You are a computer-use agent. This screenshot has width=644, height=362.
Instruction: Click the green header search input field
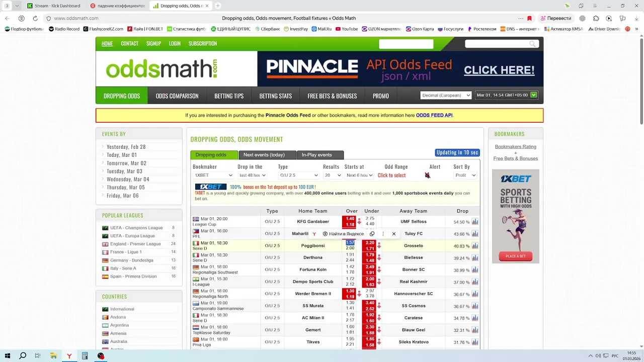click(x=406, y=44)
